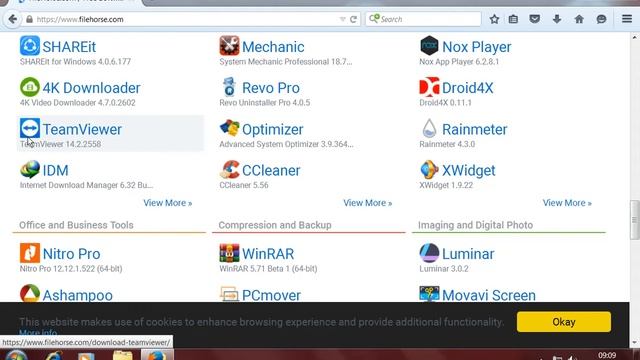Open the Firefox hamburger menu
Viewport: 640px width, 360px height.
(x=627, y=19)
